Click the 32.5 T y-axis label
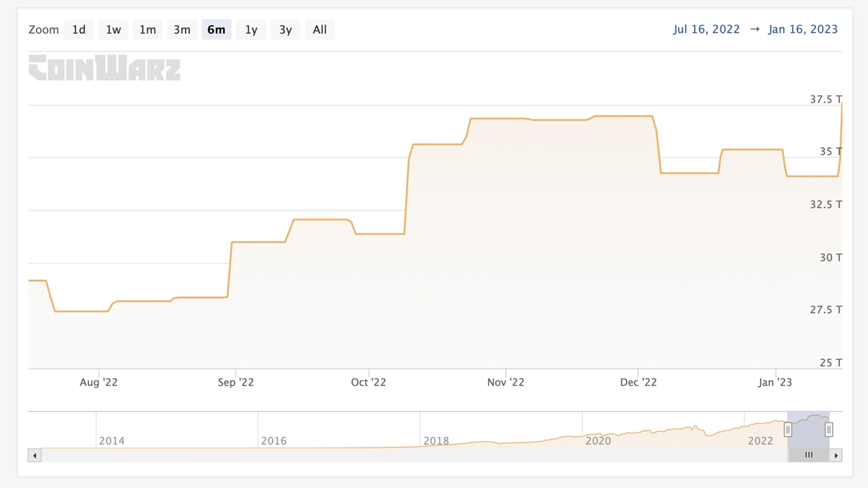Image resolution: width=868 pixels, height=488 pixels. [826, 204]
